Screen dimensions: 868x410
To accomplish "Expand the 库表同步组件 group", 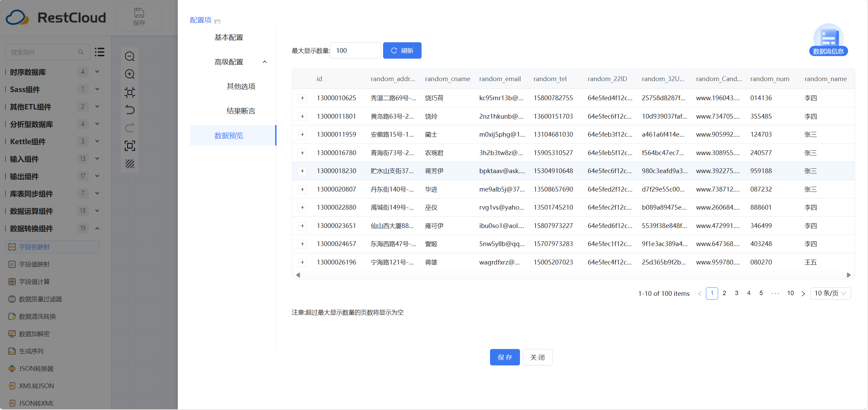I will (x=97, y=193).
